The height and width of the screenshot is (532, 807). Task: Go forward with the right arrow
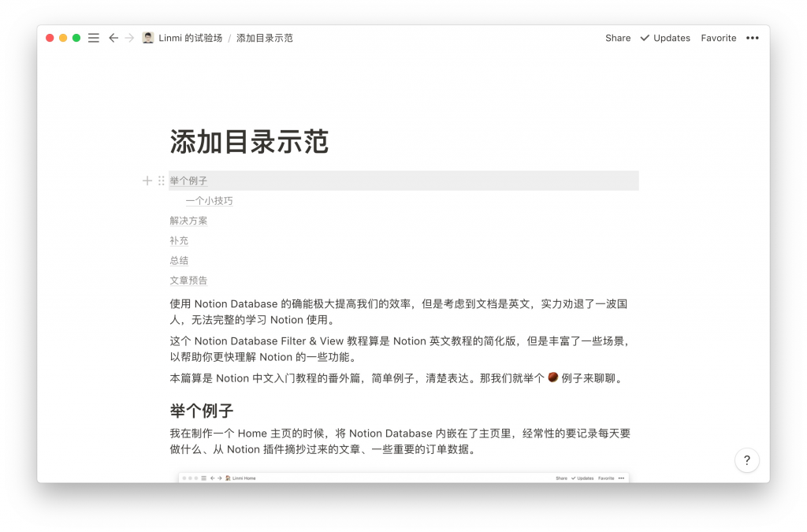129,38
